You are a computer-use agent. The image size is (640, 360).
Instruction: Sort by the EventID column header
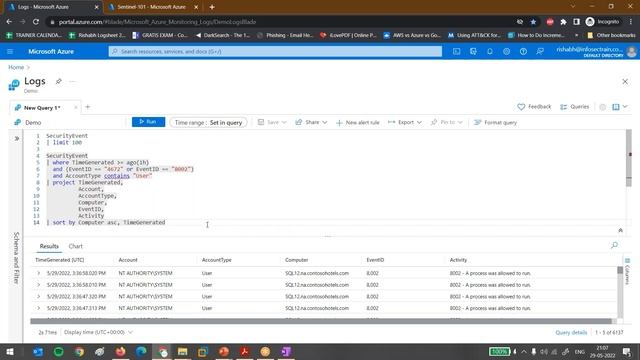(x=375, y=260)
